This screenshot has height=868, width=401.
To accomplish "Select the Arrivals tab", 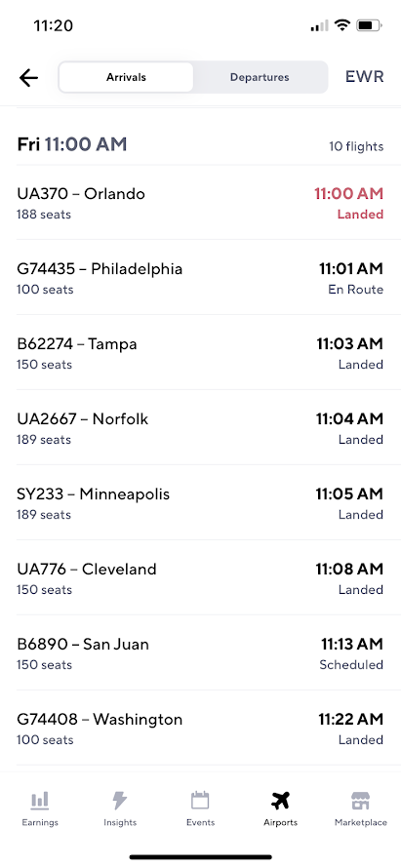I will 126,77.
